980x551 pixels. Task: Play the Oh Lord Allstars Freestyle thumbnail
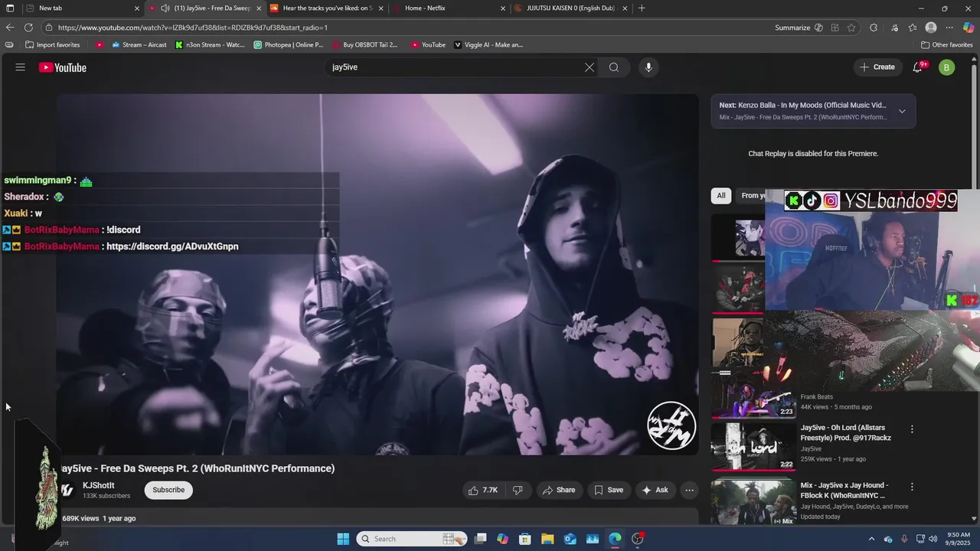(753, 446)
